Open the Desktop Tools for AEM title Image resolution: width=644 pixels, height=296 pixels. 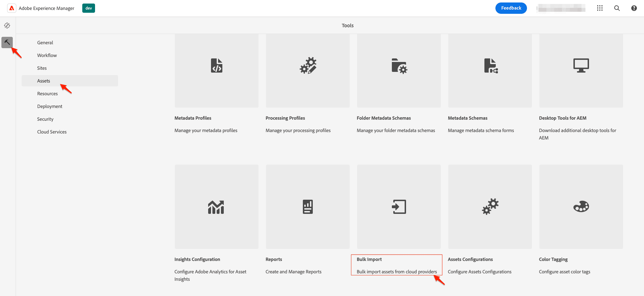(562, 118)
